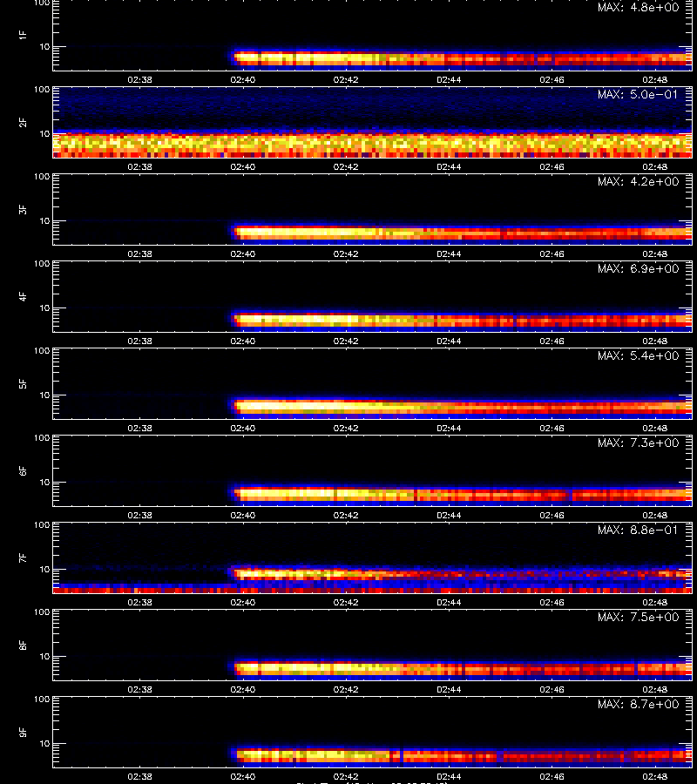Click the MAX: 5.4e+00 label

638,355
